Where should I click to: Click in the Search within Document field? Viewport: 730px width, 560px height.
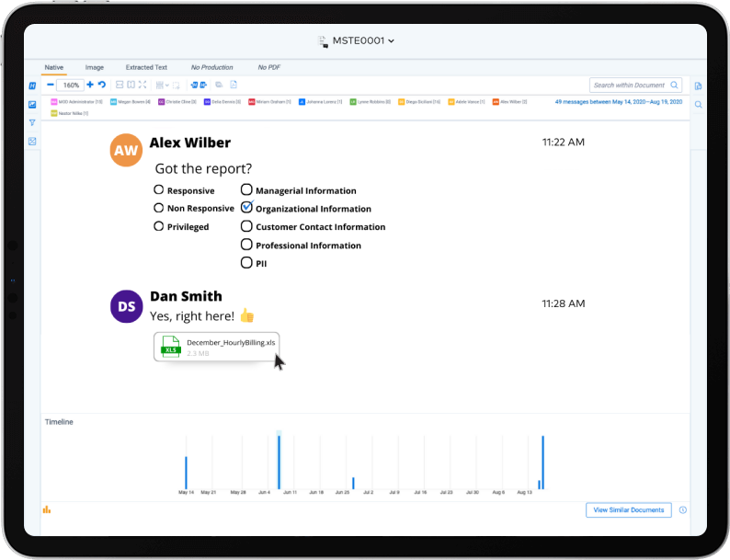(x=630, y=85)
